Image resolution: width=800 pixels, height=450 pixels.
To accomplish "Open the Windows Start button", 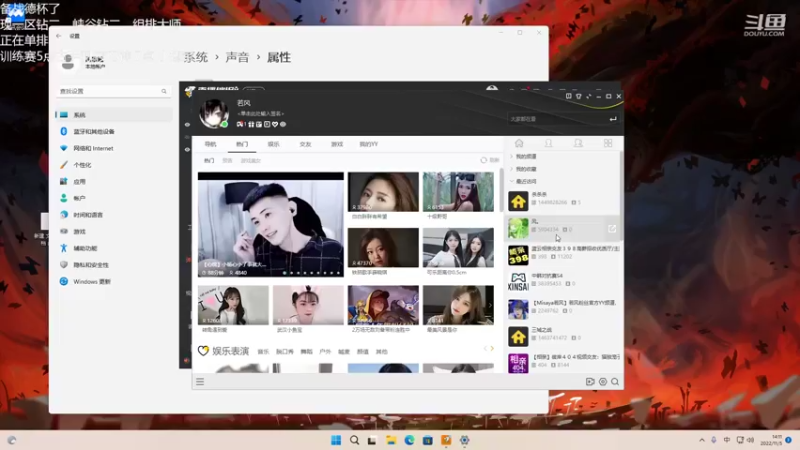I will coord(336,440).
